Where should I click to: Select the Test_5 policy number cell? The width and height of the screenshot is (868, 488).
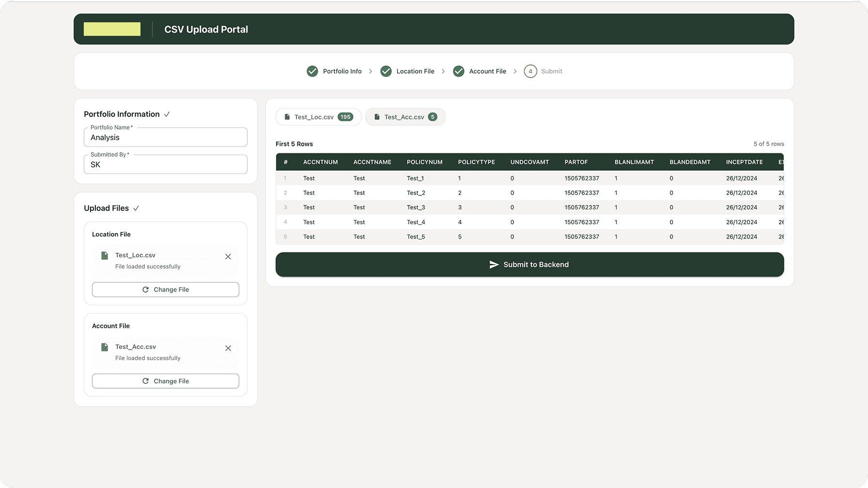[416, 236]
